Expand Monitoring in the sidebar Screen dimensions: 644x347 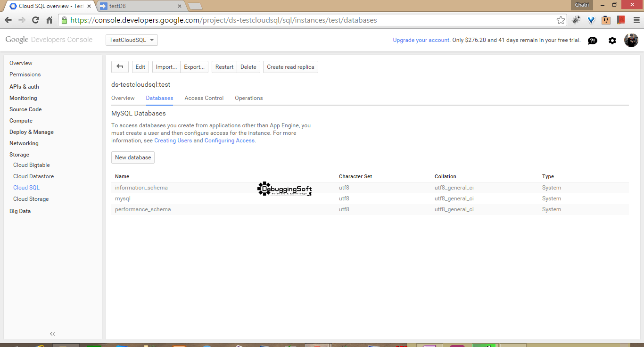[x=23, y=98]
